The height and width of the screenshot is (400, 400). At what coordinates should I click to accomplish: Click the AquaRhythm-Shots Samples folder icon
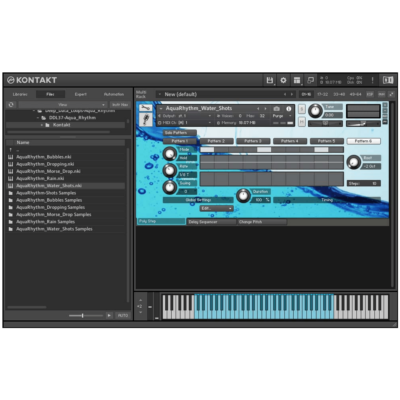[10, 193]
